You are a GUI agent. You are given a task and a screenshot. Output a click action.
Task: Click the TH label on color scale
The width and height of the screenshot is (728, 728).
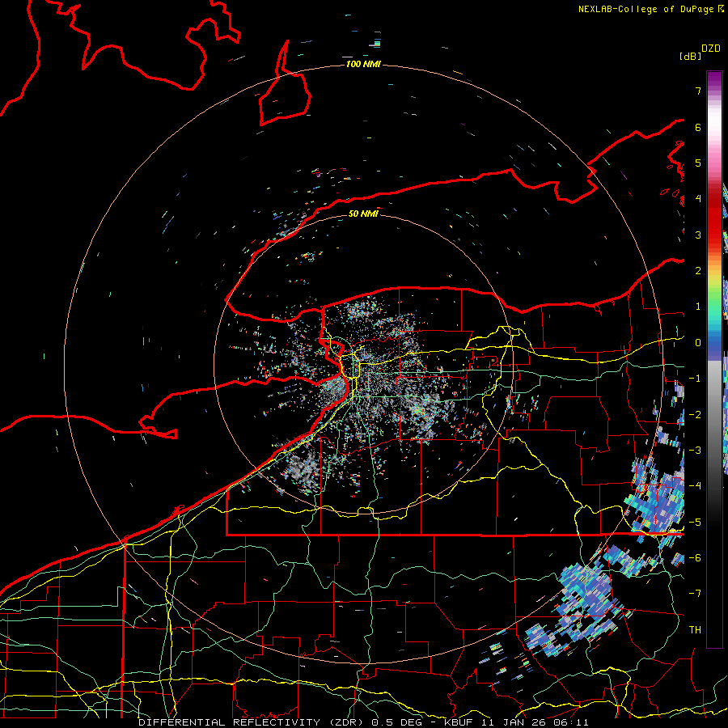coord(695,629)
